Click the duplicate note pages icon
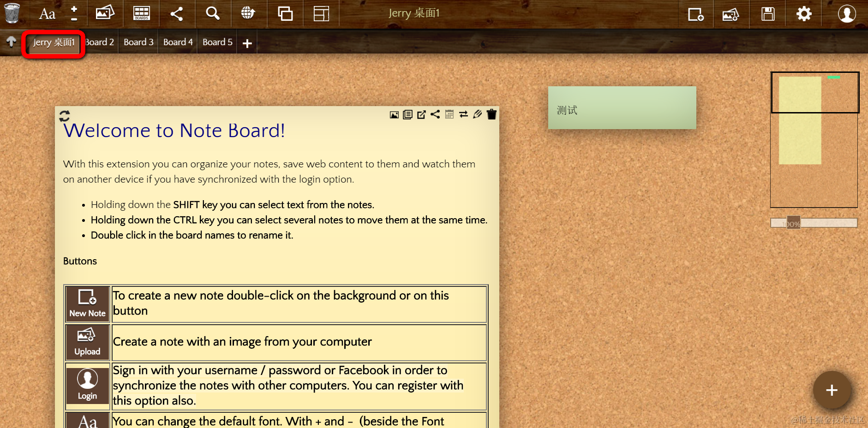Viewport: 868px width, 428px height. pyautogui.click(x=407, y=114)
